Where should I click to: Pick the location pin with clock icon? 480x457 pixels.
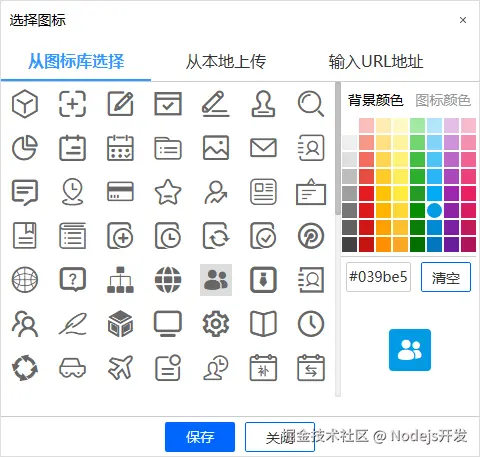pos(72,192)
